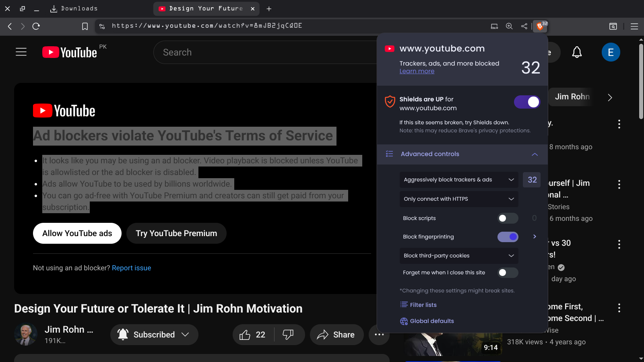The height and width of the screenshot is (362, 644).
Task: Bookmark this page with the bookmark icon
Action: click(85, 26)
